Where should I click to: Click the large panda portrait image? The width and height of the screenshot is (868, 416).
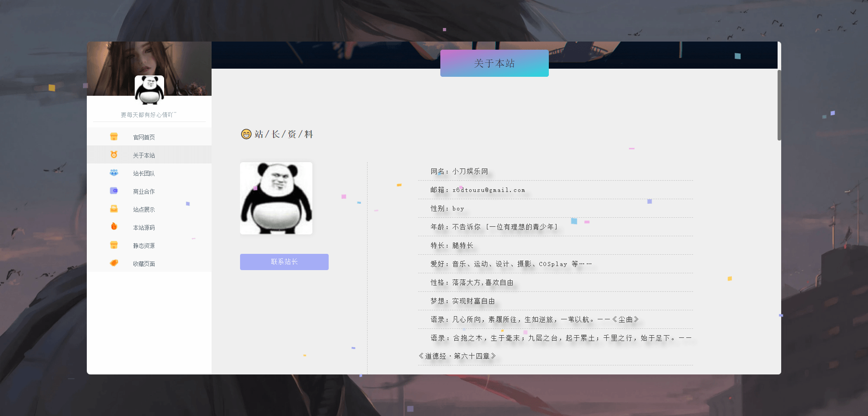pyautogui.click(x=276, y=198)
